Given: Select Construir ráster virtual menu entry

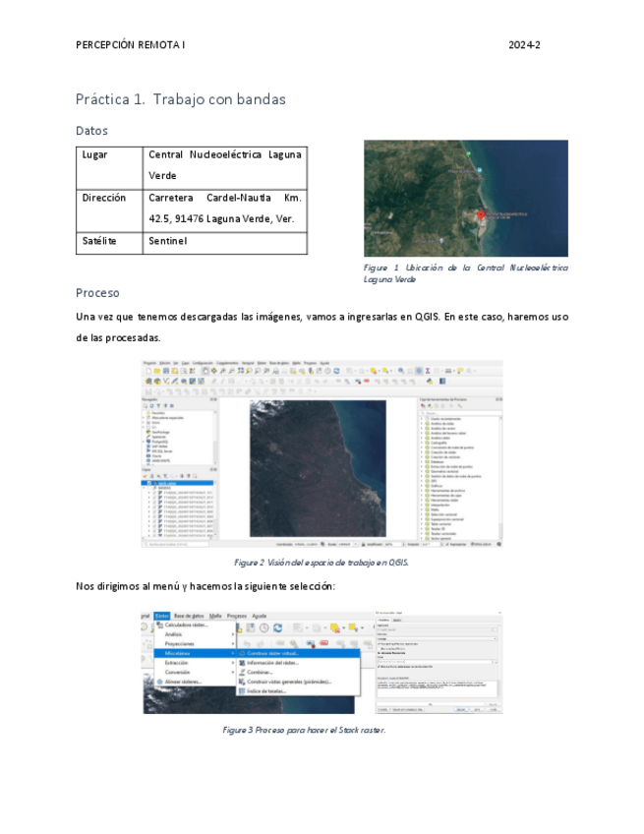Looking at the screenshot, I should click(x=273, y=653).
